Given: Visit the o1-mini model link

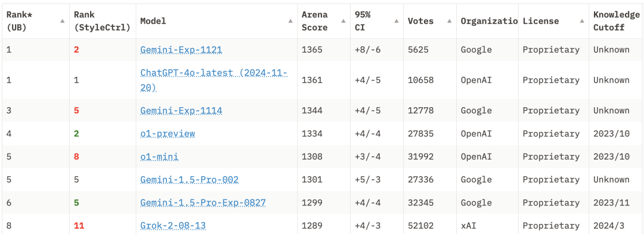Looking at the screenshot, I should [159, 157].
